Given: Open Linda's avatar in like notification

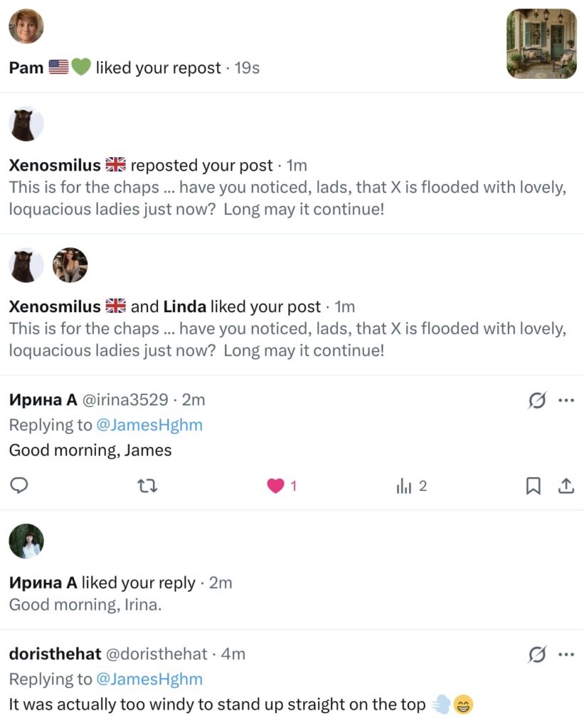Looking at the screenshot, I should point(70,265).
